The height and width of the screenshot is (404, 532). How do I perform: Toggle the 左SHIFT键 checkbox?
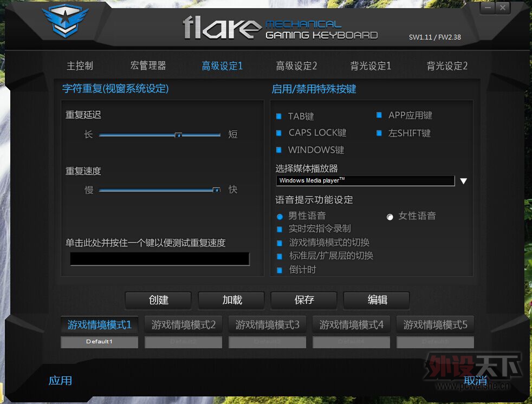[379, 132]
